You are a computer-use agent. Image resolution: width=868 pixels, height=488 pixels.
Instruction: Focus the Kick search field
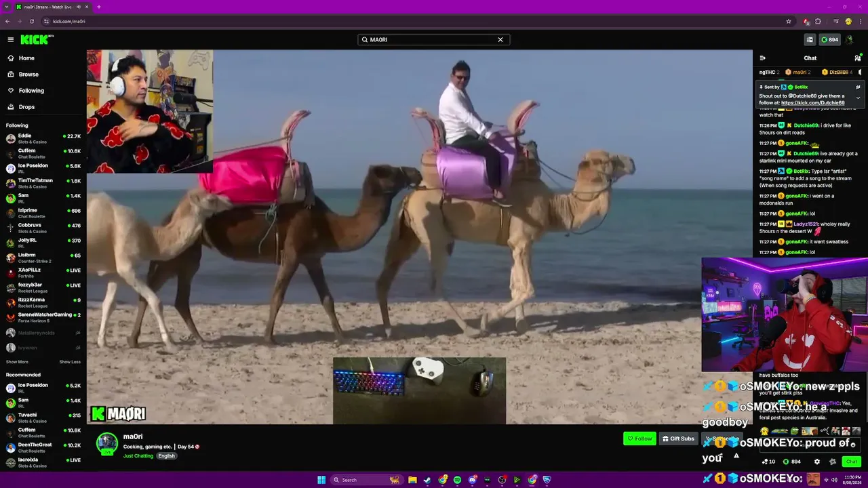click(433, 39)
